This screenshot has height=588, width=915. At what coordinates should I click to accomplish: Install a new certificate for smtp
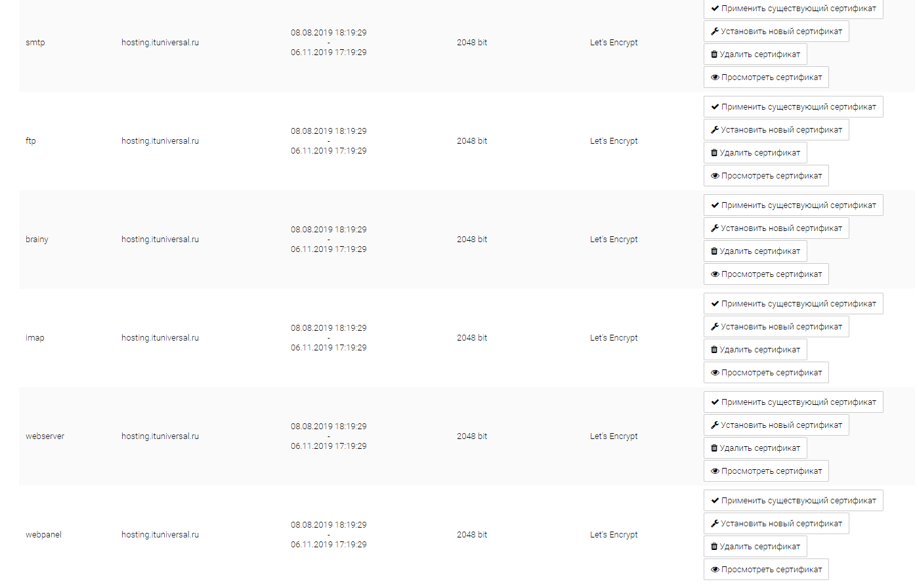[x=776, y=31]
